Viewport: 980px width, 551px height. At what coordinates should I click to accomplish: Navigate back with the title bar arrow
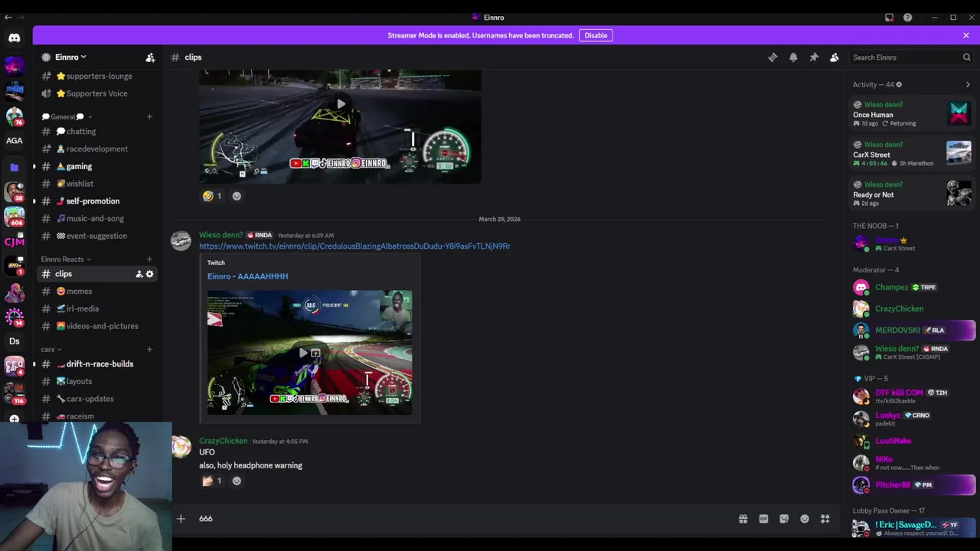click(x=8, y=18)
